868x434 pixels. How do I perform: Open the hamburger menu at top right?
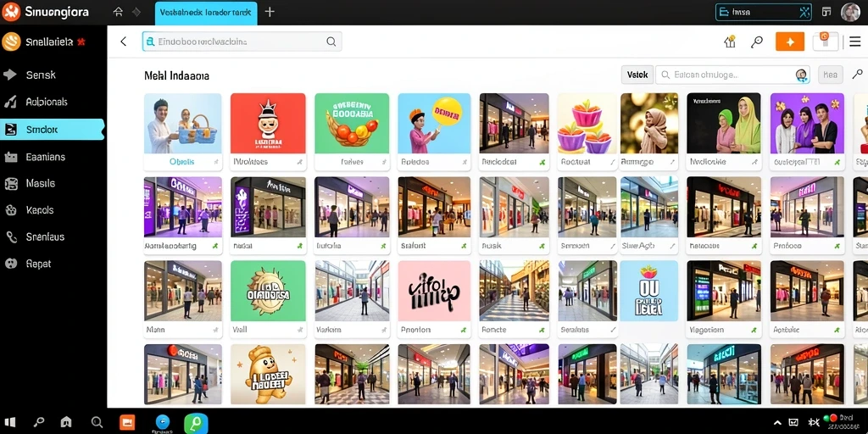pos(854,42)
